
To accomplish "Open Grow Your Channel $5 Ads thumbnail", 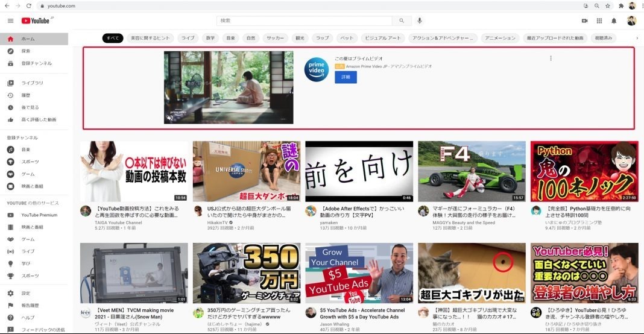I will point(359,273).
